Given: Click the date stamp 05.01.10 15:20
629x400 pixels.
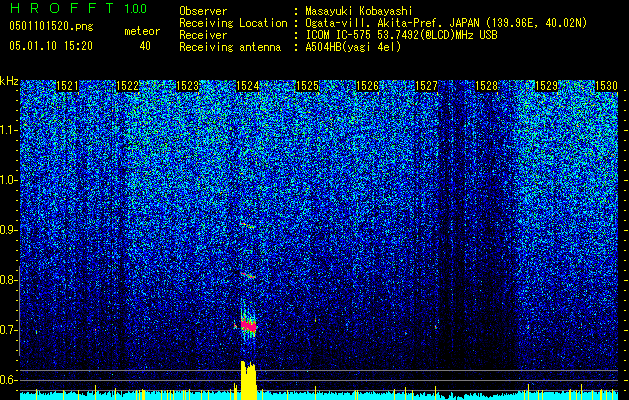Looking at the screenshot, I should pos(51,46).
